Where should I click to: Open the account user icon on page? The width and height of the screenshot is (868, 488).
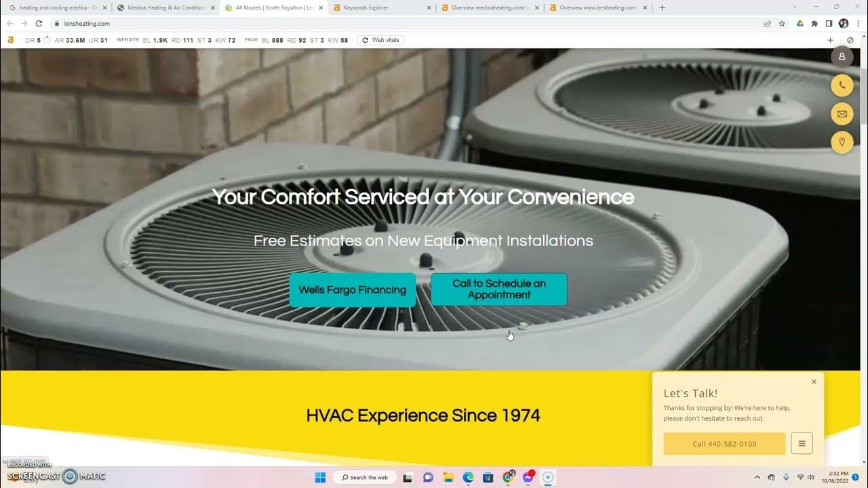click(842, 56)
